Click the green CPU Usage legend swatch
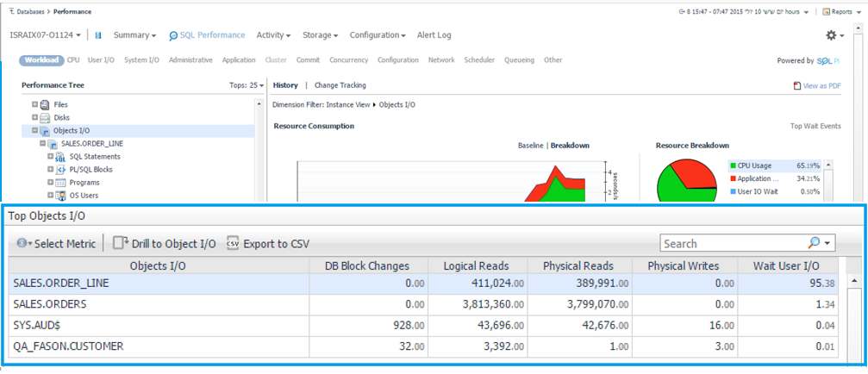The image size is (868, 374). pos(734,165)
